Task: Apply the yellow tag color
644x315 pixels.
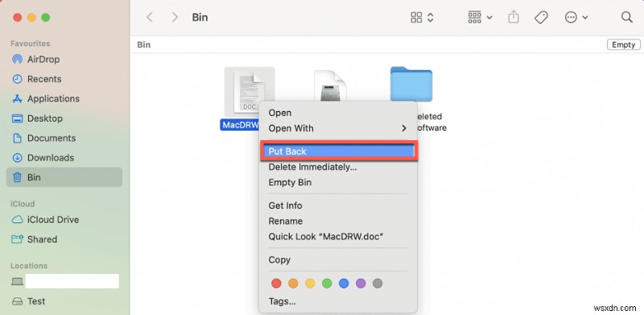Action: pos(310,284)
